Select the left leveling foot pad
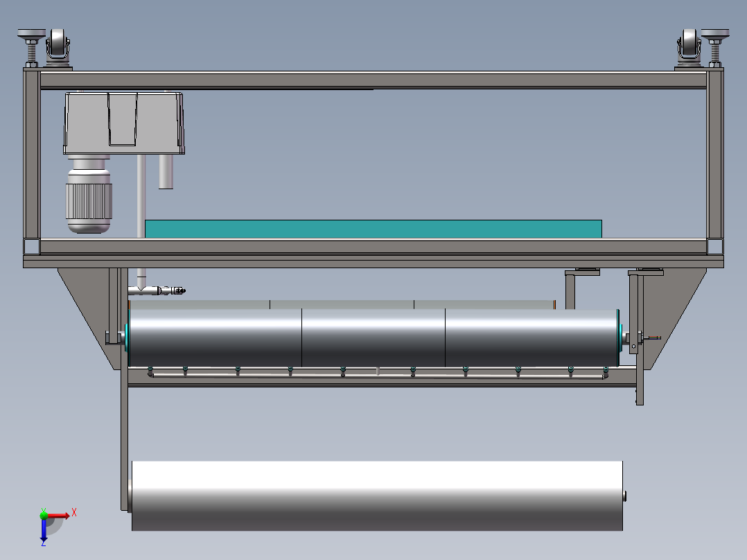The image size is (747, 560). pos(31,35)
